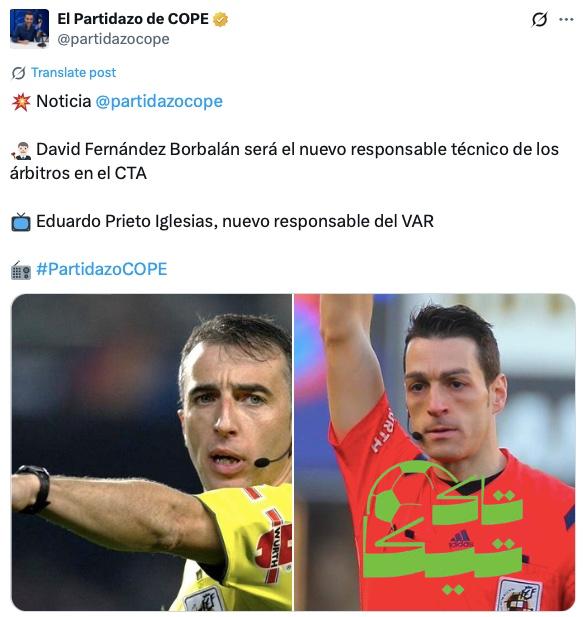The width and height of the screenshot is (588, 617).
Task: Open the left referee photo in yellow shirt
Action: coord(152,452)
